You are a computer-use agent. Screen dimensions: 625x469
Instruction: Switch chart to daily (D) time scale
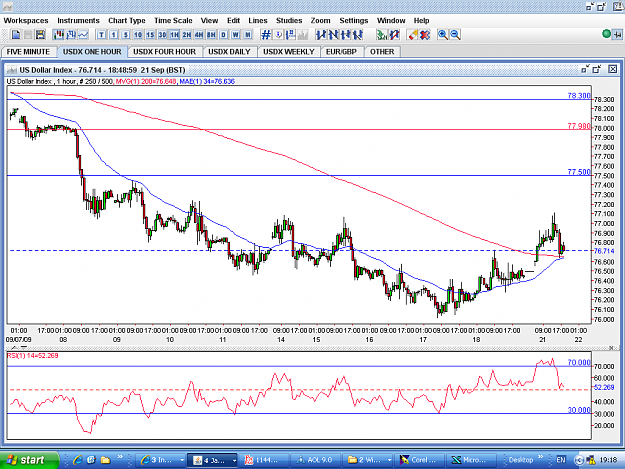click(224, 35)
